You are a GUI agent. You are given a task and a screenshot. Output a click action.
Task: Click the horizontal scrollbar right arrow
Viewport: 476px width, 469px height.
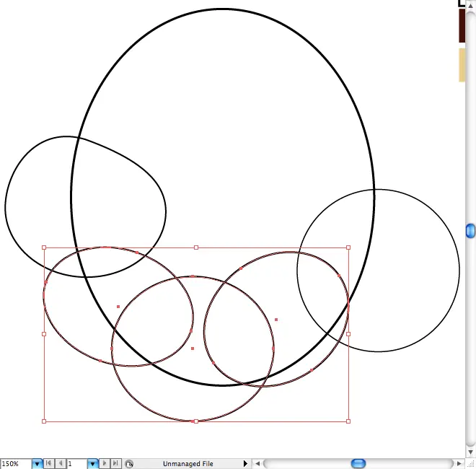pos(459,464)
